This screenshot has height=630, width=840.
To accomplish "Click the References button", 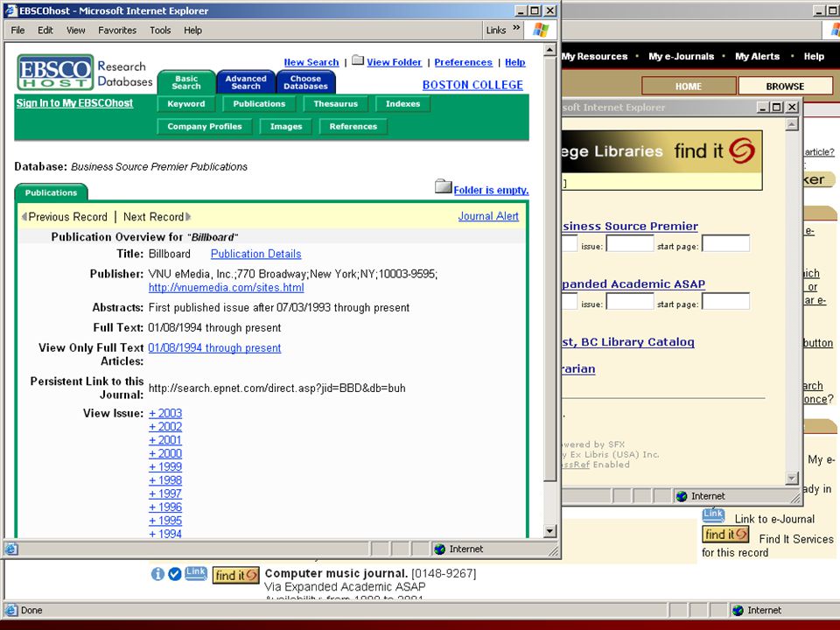I will point(353,126).
